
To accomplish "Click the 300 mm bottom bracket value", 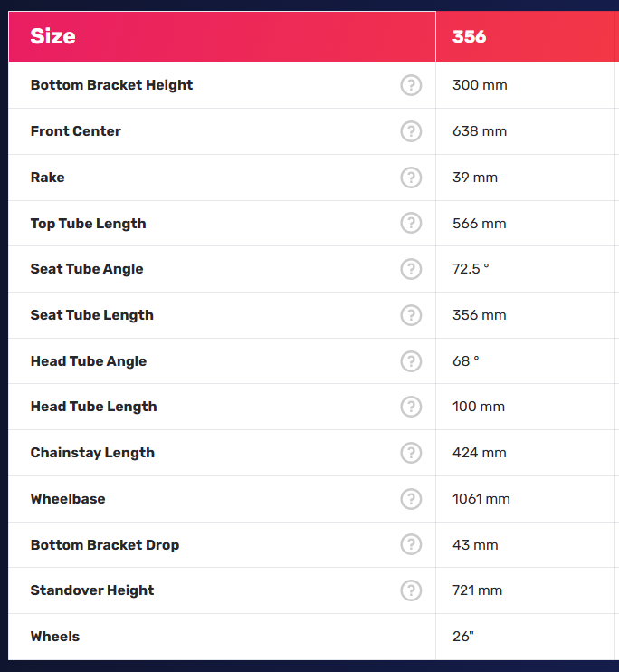I will click(480, 85).
